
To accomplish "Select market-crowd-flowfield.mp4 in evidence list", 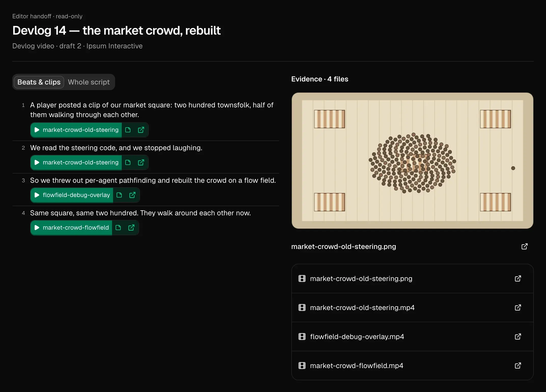I will click(412, 366).
